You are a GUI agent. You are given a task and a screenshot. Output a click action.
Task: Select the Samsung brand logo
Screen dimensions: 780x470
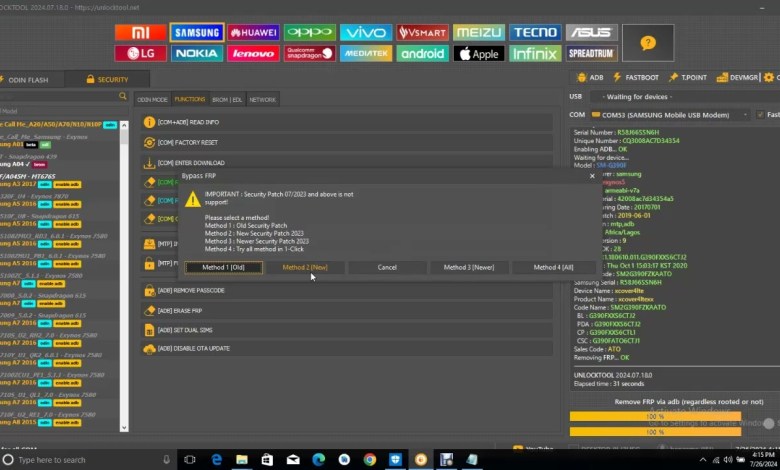(196, 32)
